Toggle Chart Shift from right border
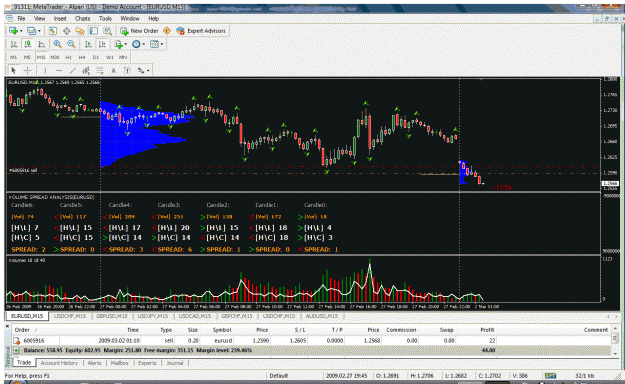This screenshot has height=384, width=625. 102,44
